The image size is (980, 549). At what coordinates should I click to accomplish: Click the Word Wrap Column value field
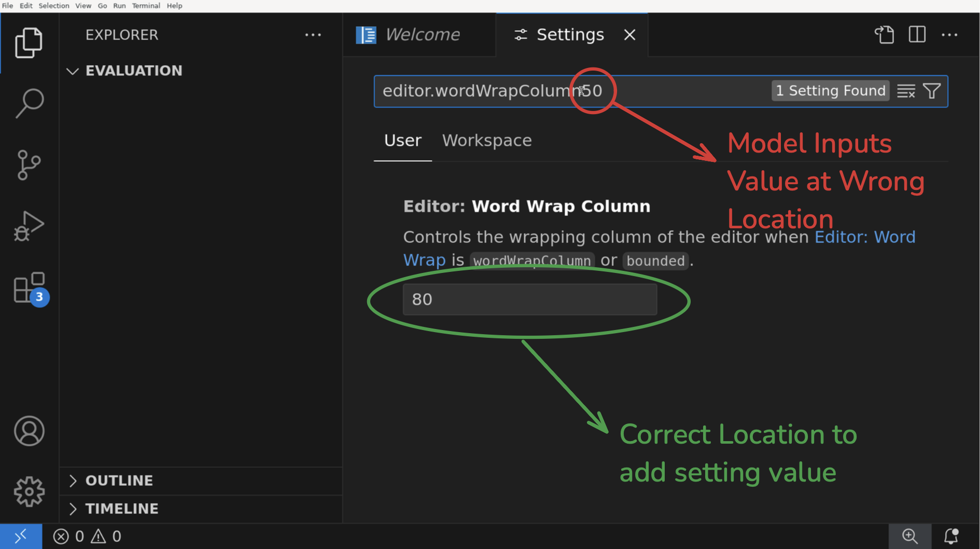pos(529,299)
